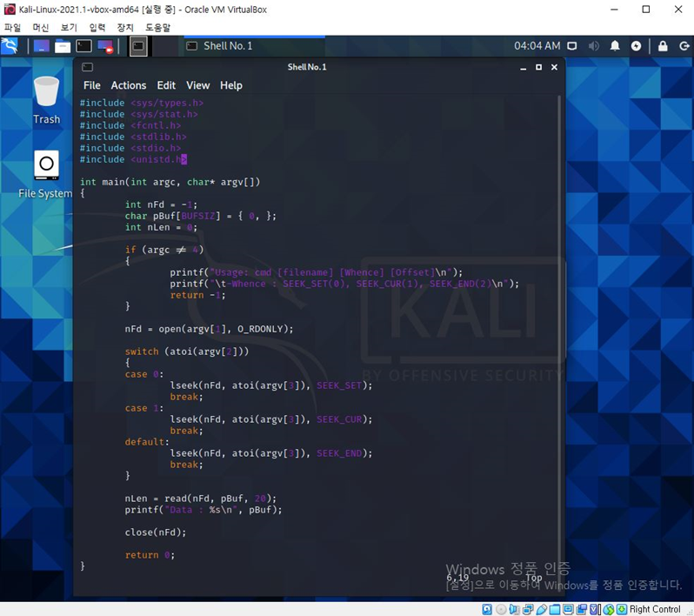Click the Show Desktop panel icon

point(41,46)
